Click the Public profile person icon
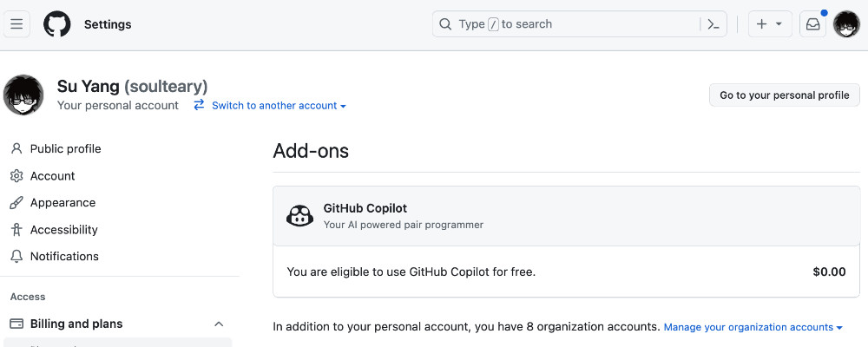Viewport: 868px width, 347px height. point(16,149)
